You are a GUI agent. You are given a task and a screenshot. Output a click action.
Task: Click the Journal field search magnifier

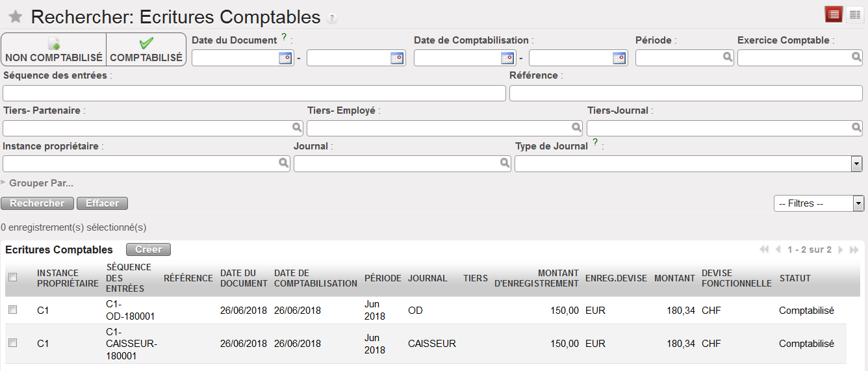click(505, 164)
